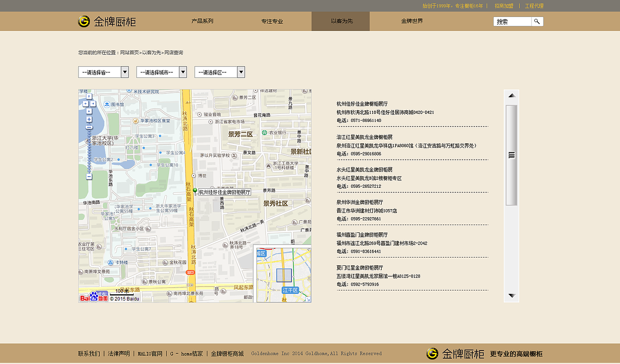Open the 请选择城市 city dropdown

(161, 72)
